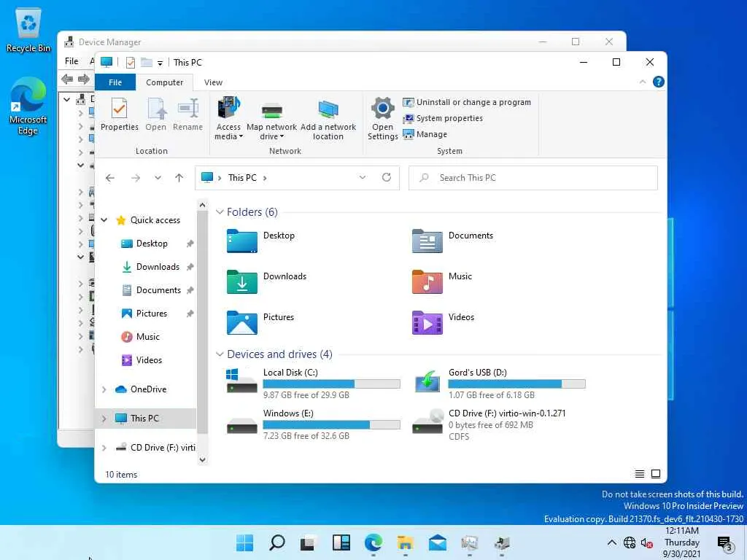Open Recycle Bin on the desktop
This screenshot has height=560, width=747.
pos(28,31)
